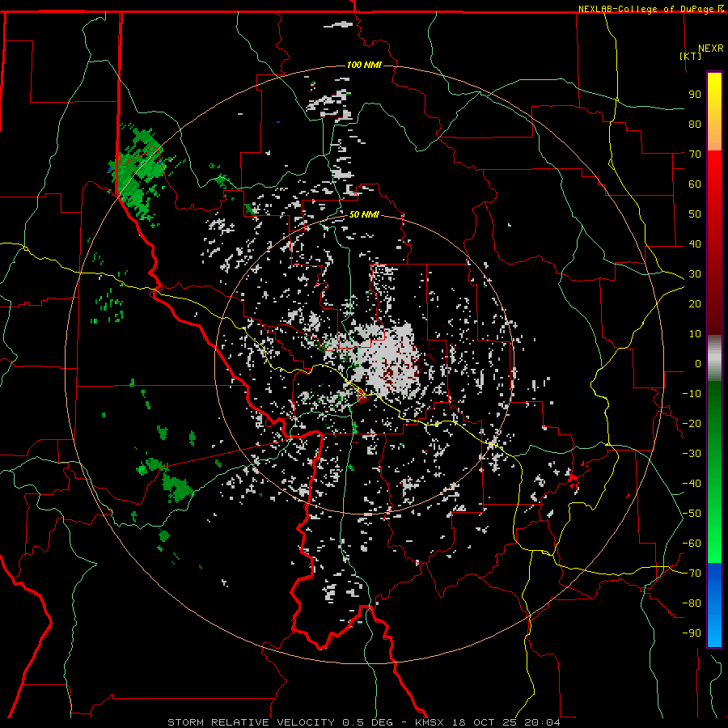
Task: Select the positive 70 scale value
Action: pos(695,154)
